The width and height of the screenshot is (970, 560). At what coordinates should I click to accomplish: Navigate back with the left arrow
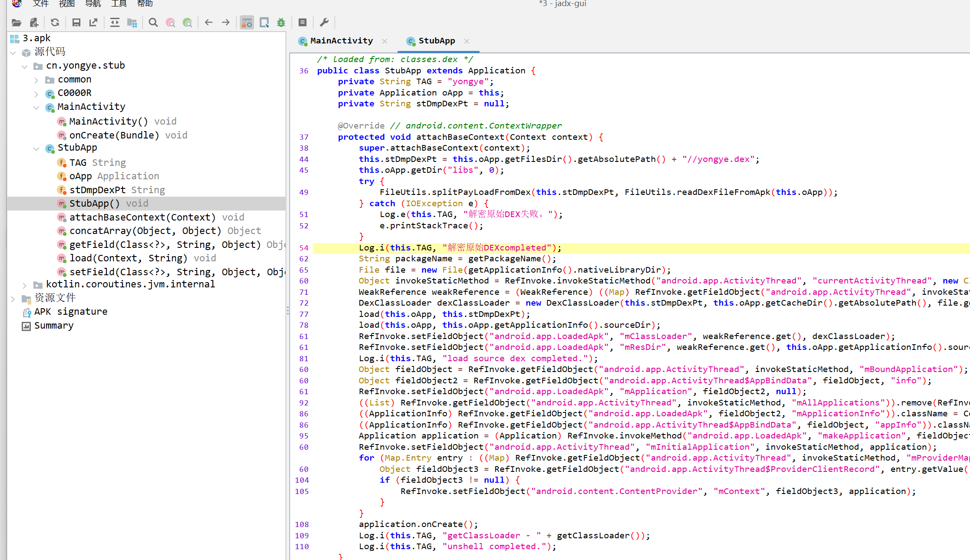click(209, 23)
